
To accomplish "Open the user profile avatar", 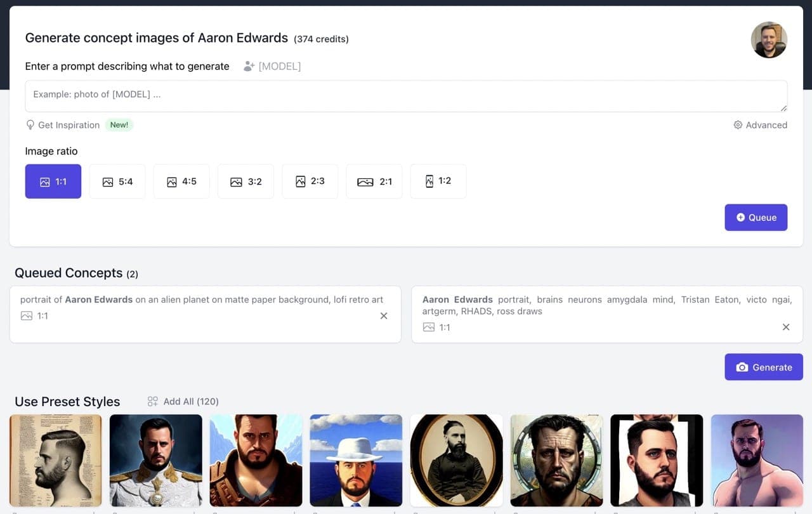I will click(x=769, y=40).
